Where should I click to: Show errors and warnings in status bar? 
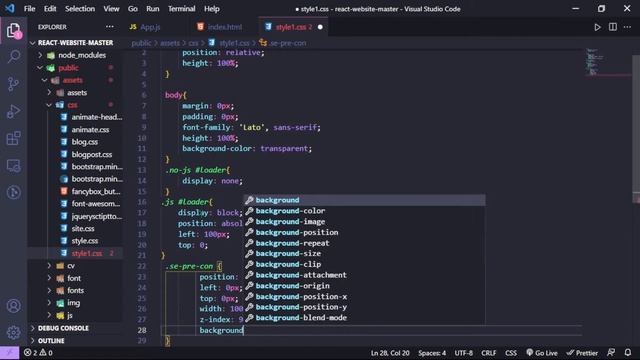[38, 353]
